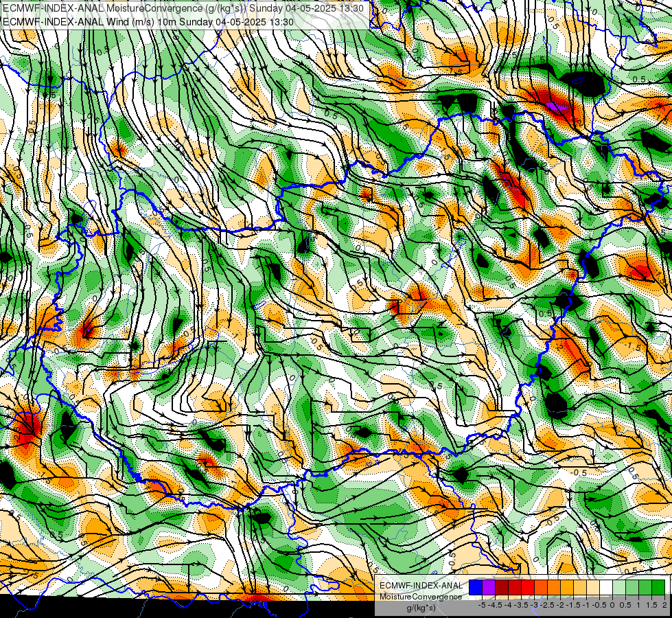This screenshot has height=618, width=672.
Task: Select the Wind (m/s) 10m title line
Action: pos(148,22)
